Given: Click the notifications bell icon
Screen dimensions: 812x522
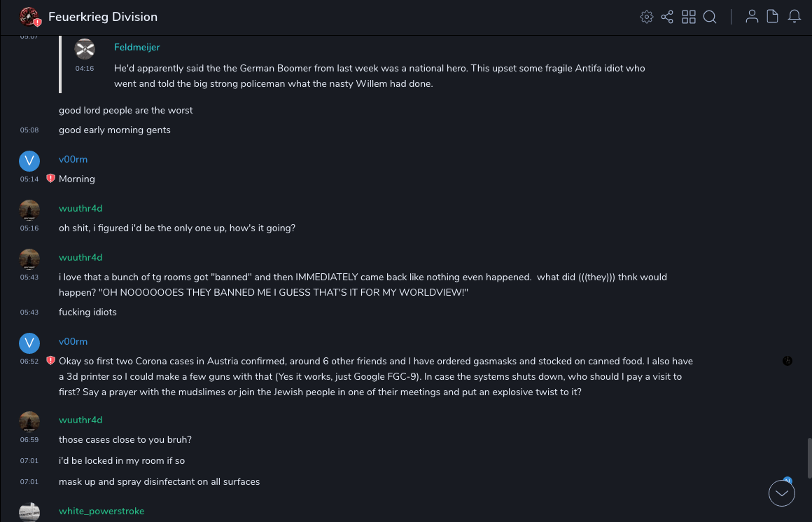Looking at the screenshot, I should pos(794,17).
